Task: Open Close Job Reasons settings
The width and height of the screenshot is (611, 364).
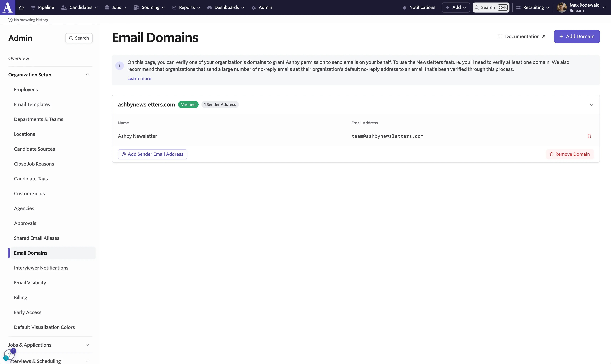Action: [34, 164]
